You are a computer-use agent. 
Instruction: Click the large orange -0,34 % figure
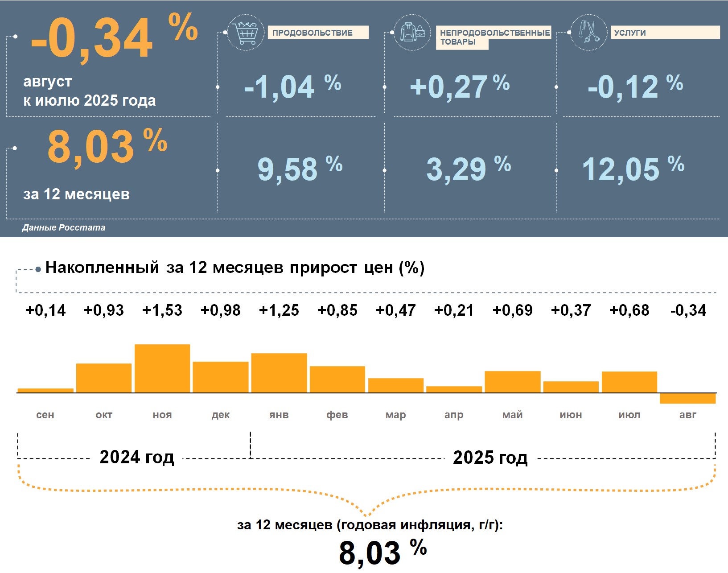(114, 38)
